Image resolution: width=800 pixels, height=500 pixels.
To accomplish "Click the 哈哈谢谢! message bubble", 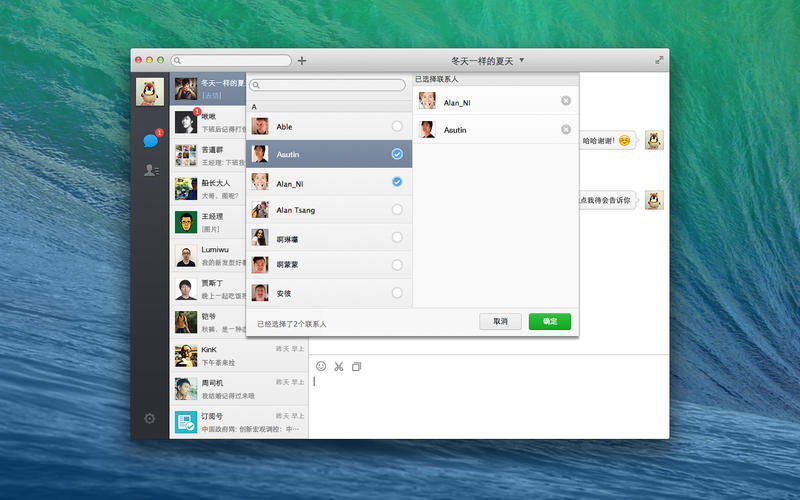I will [608, 140].
